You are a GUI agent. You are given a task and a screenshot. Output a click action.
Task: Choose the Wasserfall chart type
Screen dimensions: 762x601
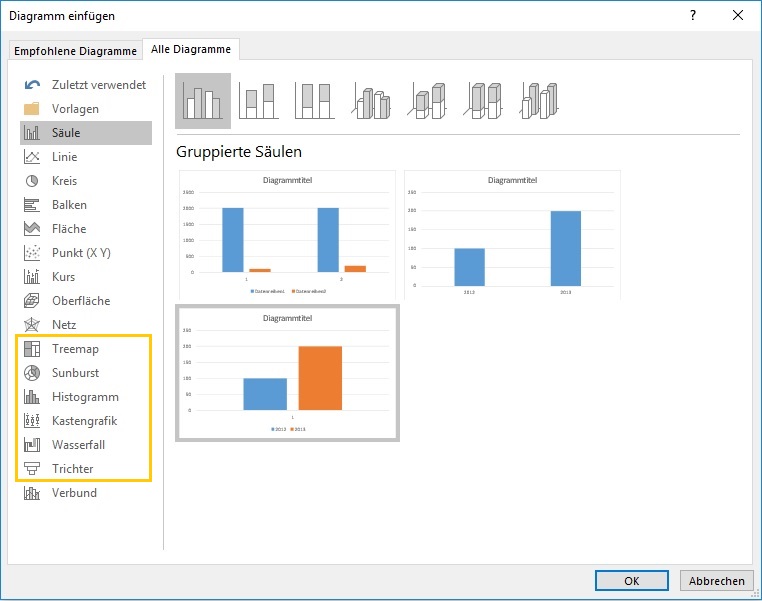tap(78, 445)
